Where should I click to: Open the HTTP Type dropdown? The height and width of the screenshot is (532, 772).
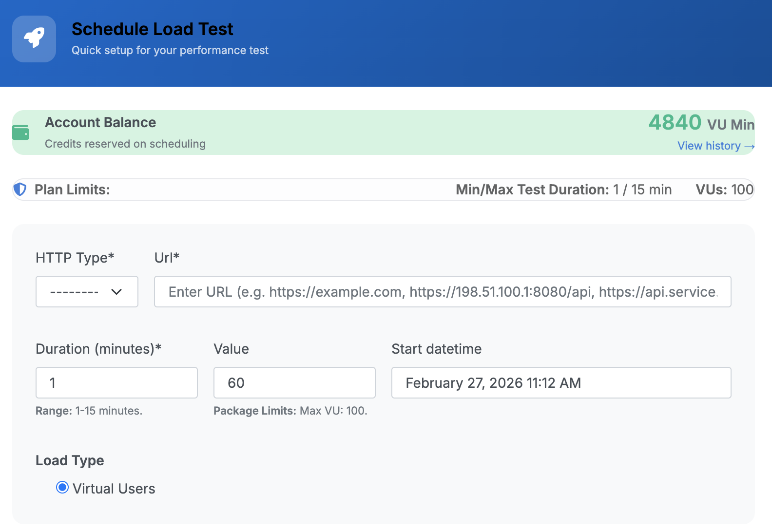87,292
